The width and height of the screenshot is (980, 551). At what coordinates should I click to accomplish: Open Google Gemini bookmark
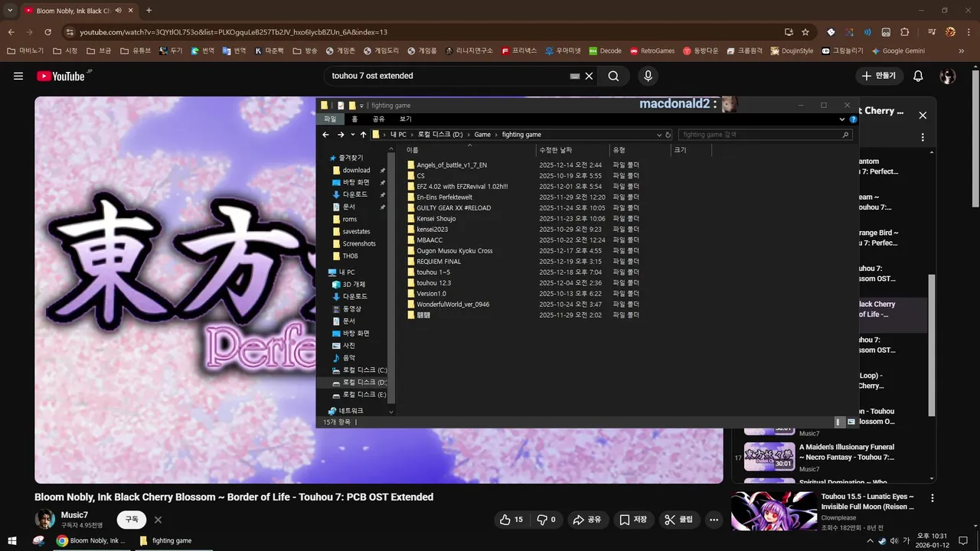[x=897, y=51]
